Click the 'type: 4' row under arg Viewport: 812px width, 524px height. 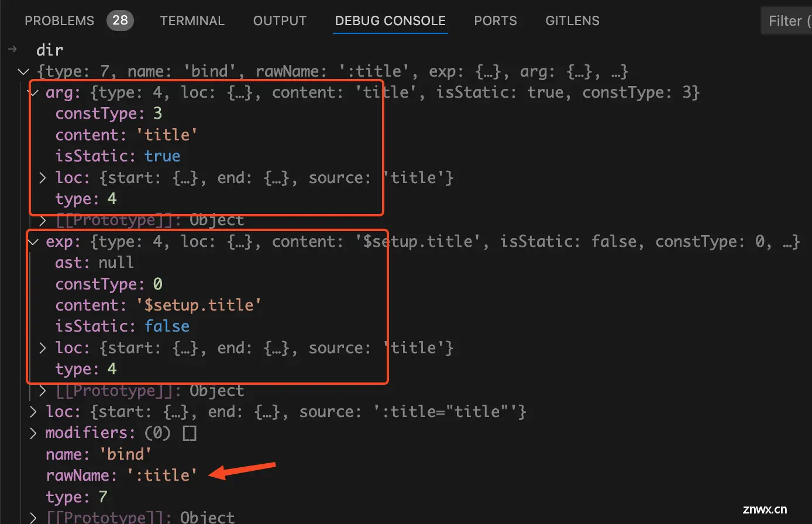tap(86, 199)
